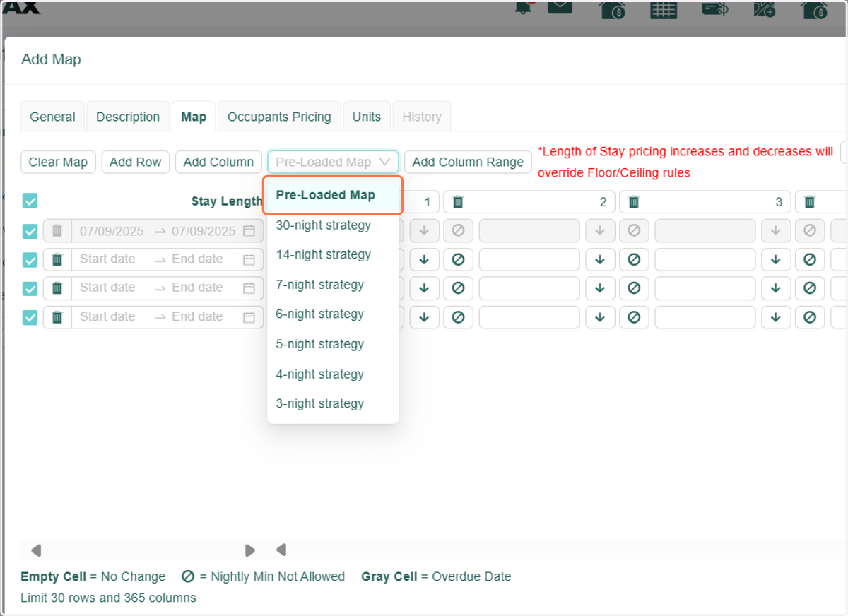Click trash icon on fourth date row
This screenshot has height=616, width=848.
57,317
